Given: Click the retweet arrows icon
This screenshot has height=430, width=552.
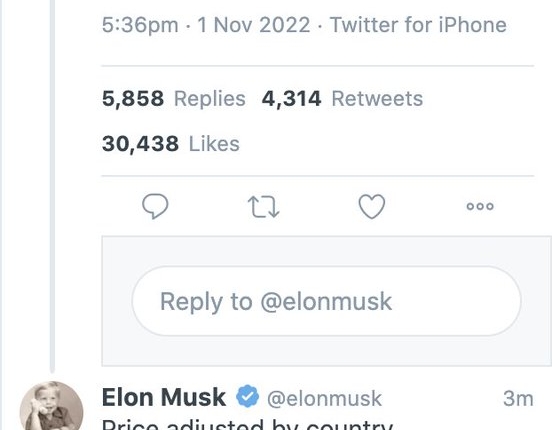Looking at the screenshot, I should (x=263, y=206).
